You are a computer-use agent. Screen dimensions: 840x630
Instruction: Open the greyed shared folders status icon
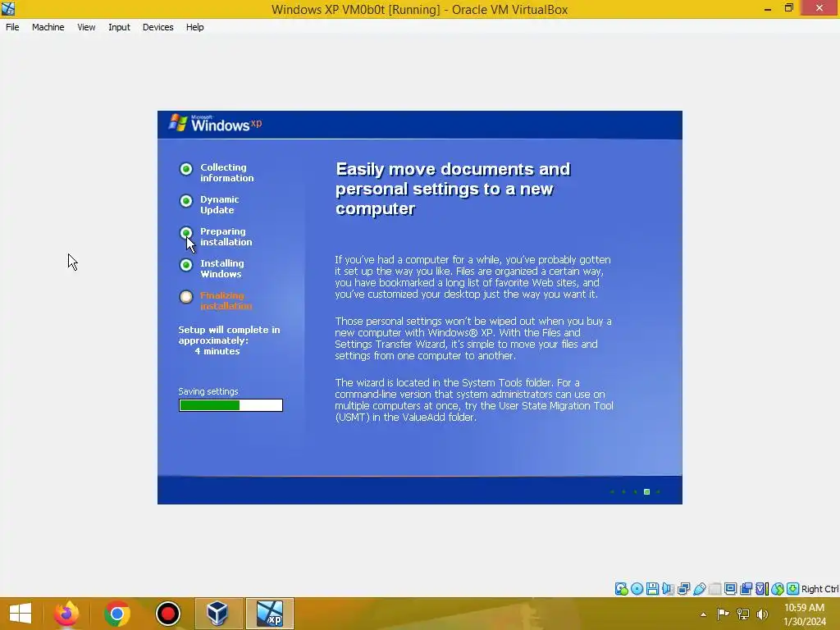(x=714, y=589)
